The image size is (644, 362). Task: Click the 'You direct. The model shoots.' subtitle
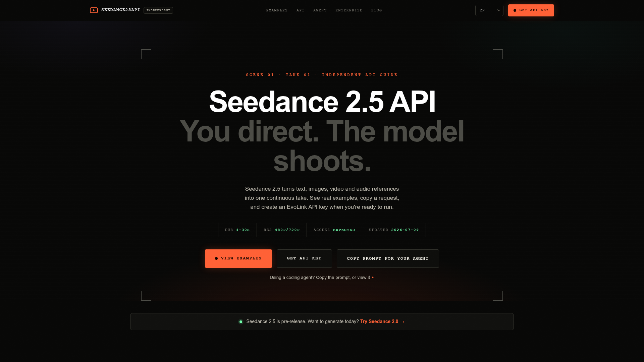[x=322, y=146]
